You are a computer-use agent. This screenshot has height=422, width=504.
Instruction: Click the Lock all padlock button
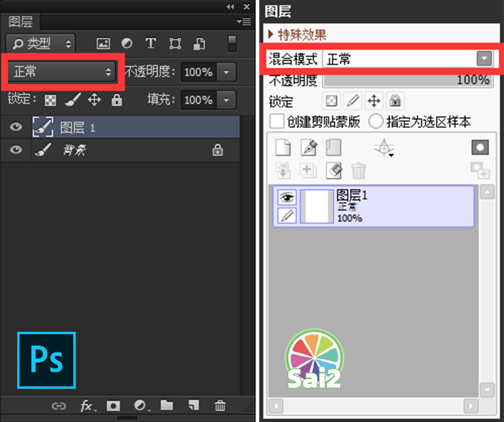(x=117, y=100)
